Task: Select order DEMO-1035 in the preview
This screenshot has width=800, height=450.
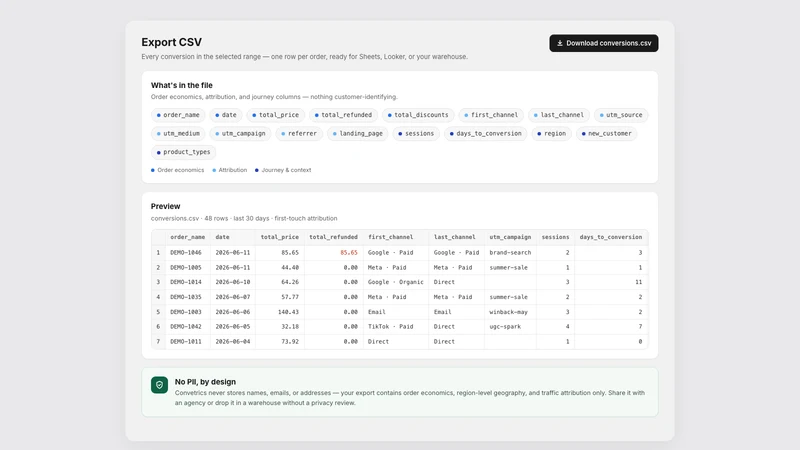Action: coord(186,297)
